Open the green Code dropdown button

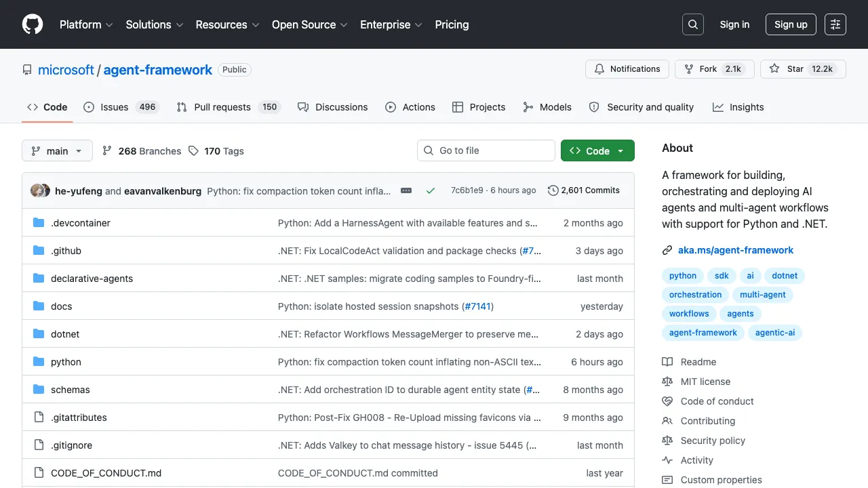597,150
